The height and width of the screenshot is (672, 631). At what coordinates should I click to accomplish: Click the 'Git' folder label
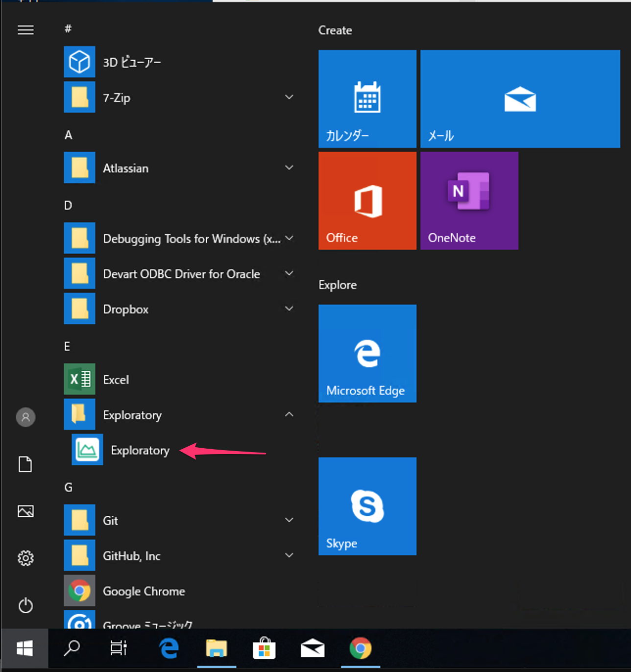click(111, 521)
